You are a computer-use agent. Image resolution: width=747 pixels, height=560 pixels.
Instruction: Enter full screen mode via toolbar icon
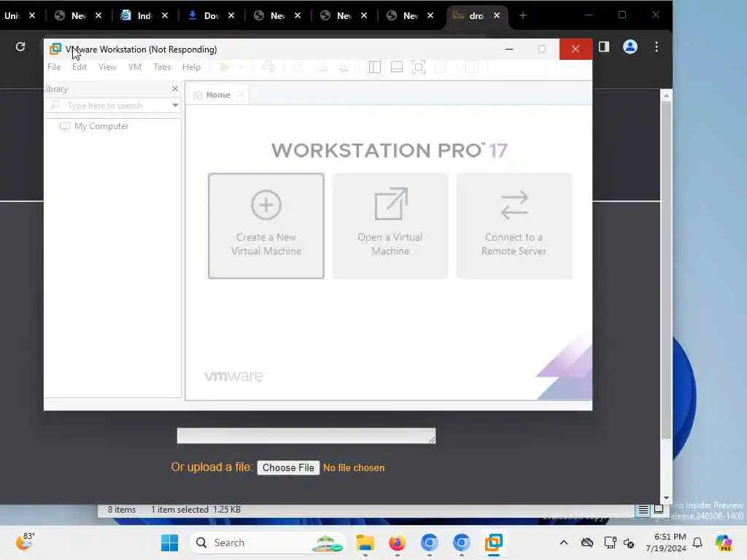(x=419, y=67)
